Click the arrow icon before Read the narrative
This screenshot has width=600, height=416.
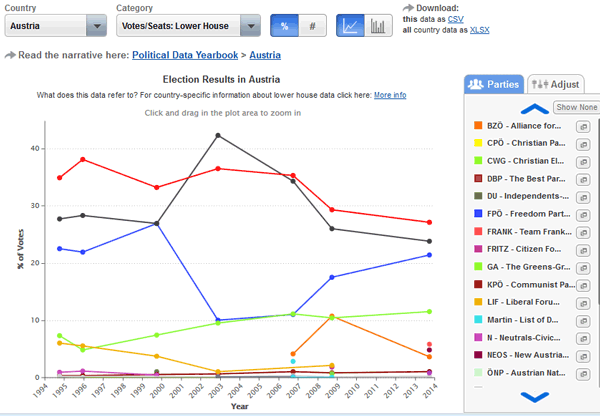point(10,55)
